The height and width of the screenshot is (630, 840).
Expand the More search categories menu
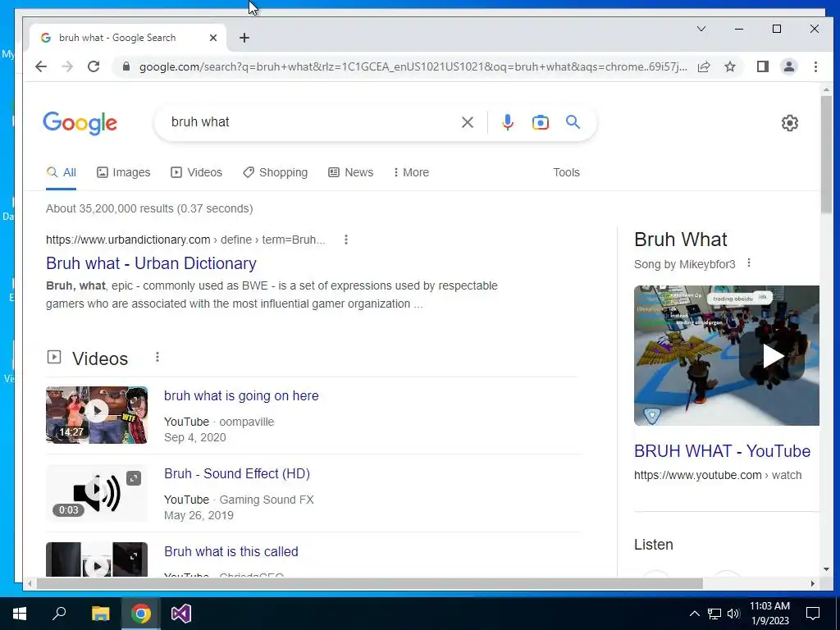point(411,172)
